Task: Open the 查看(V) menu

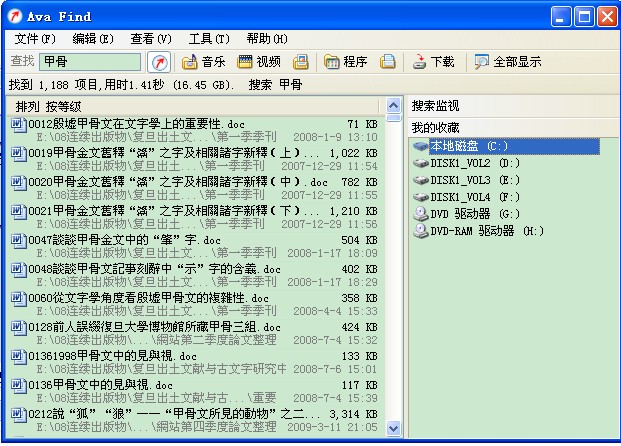Action: click(151, 38)
